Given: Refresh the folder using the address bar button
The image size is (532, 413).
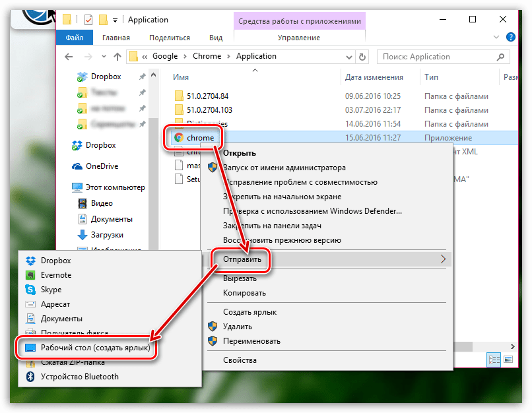Looking at the screenshot, I should click(364, 57).
